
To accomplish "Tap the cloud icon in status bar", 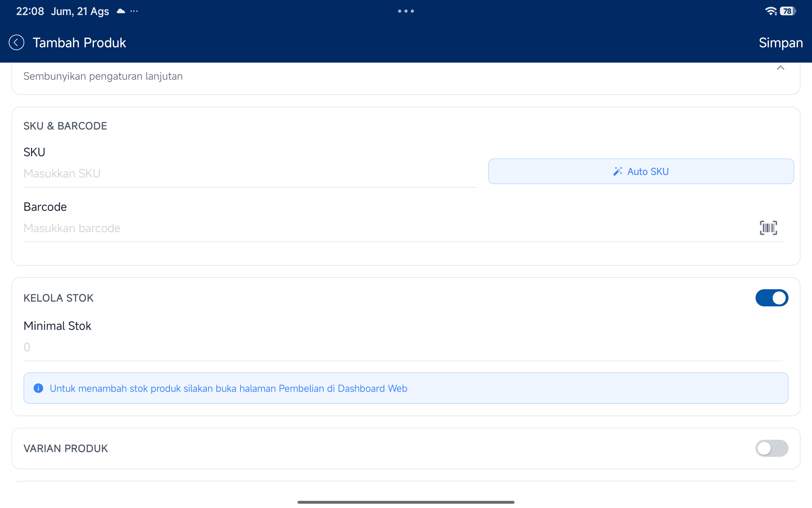I will pos(121,11).
